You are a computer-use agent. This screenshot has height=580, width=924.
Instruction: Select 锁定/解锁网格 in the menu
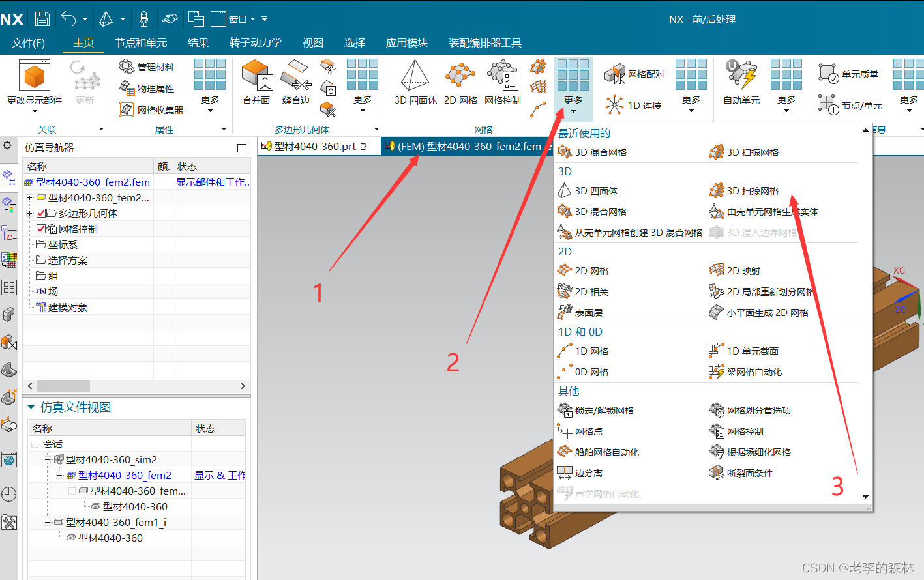tap(595, 411)
